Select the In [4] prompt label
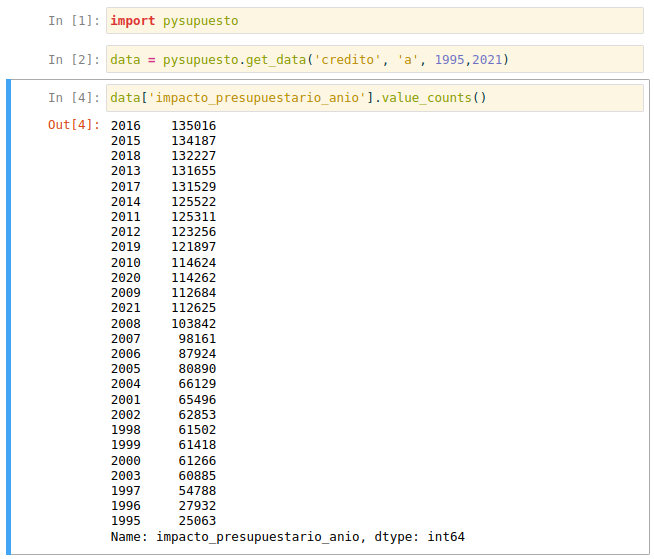 pyautogui.click(x=74, y=98)
